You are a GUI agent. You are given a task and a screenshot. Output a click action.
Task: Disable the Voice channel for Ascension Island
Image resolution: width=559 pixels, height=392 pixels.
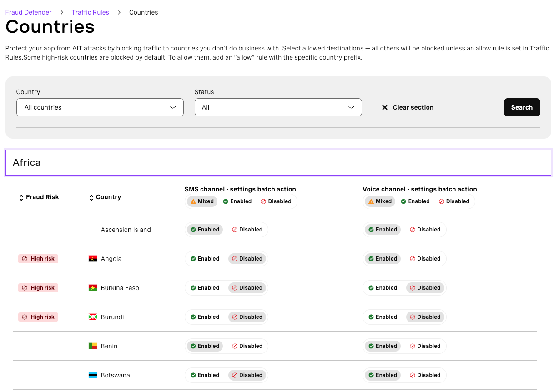point(425,229)
